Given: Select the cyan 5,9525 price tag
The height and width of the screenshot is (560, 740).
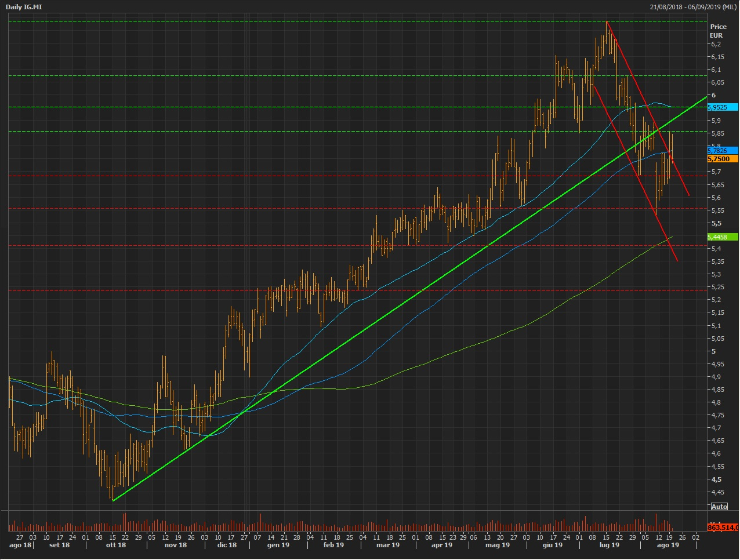Looking at the screenshot, I should pos(722,107).
